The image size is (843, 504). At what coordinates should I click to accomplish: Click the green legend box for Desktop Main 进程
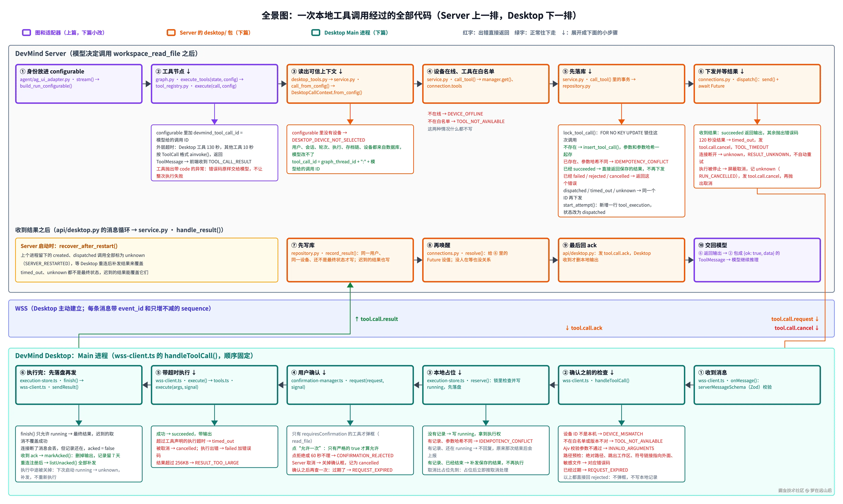316,33
